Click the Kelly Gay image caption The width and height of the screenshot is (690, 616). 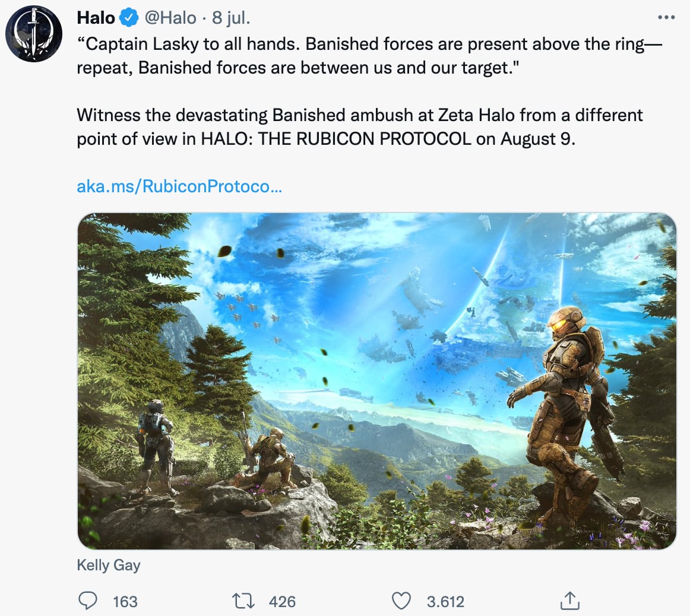point(109,565)
